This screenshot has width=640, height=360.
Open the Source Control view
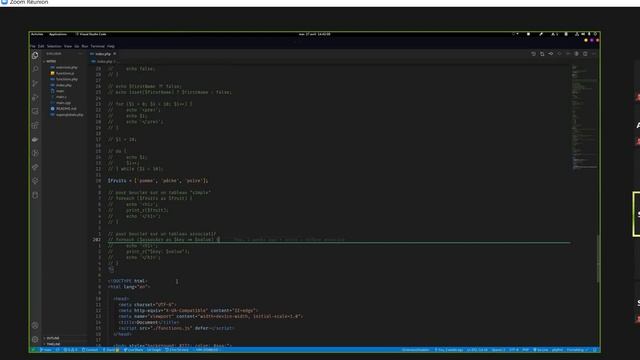[x=35, y=83]
